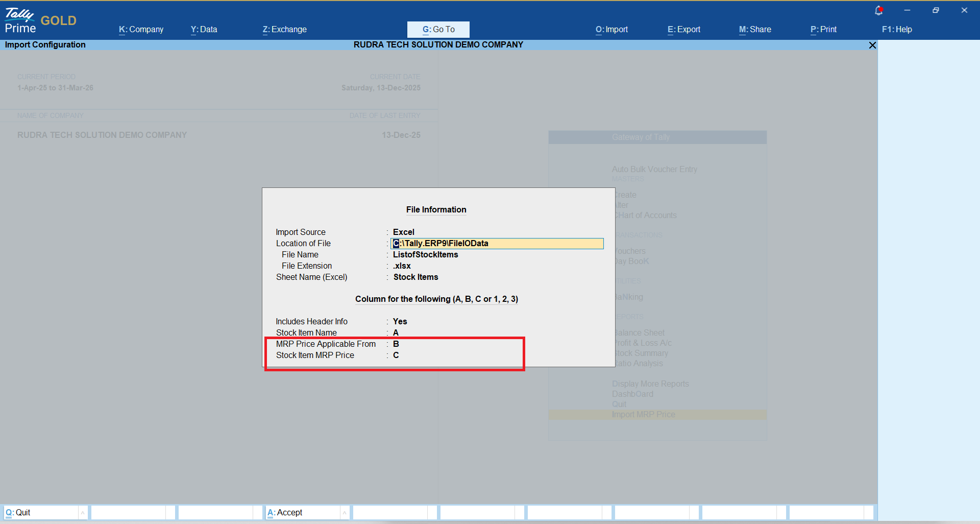Click the G: Go To button
The width and height of the screenshot is (980, 524).
438,30
